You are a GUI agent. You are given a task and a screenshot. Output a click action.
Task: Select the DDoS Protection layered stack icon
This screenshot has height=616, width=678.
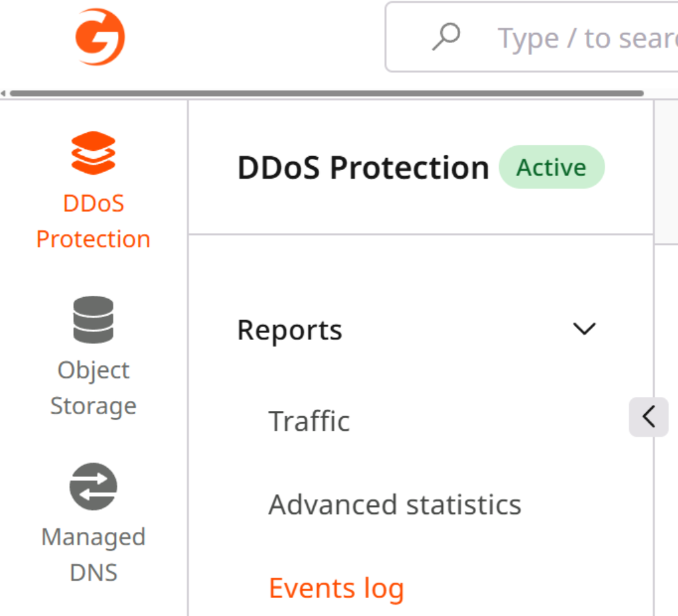coord(93,151)
